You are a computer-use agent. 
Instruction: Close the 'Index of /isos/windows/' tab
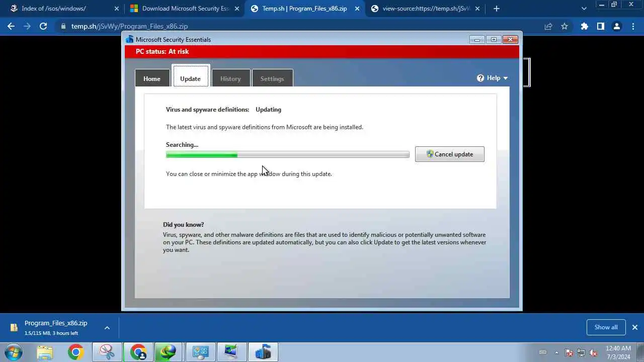click(x=117, y=9)
